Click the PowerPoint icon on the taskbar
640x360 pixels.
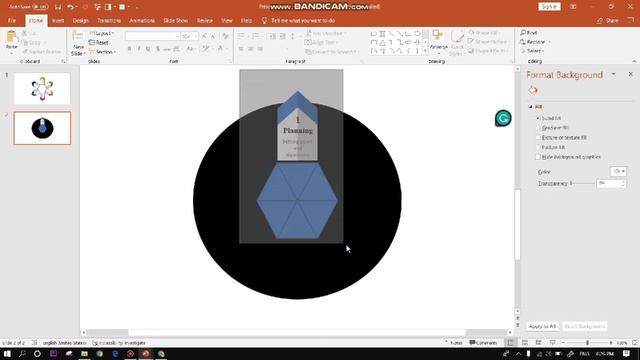(x=146, y=353)
